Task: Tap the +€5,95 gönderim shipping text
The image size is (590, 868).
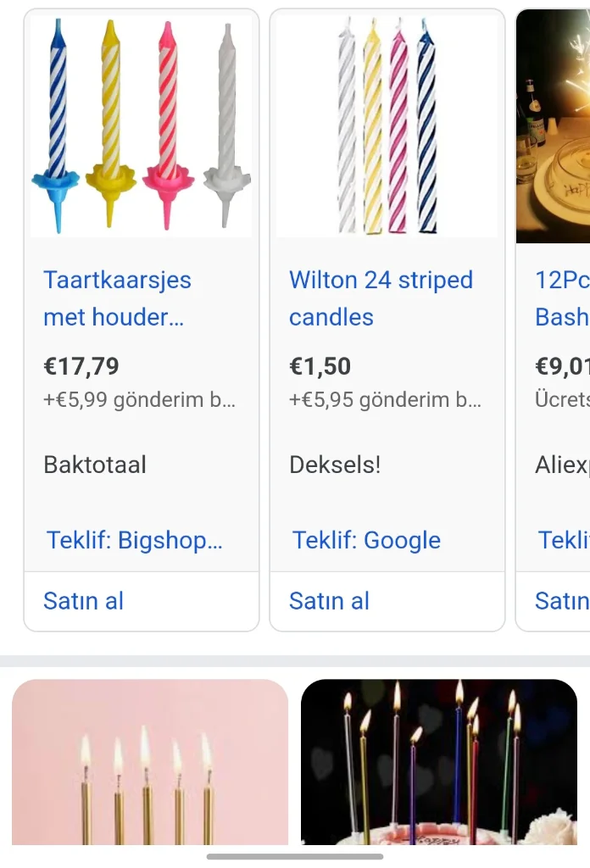Action: [385, 399]
